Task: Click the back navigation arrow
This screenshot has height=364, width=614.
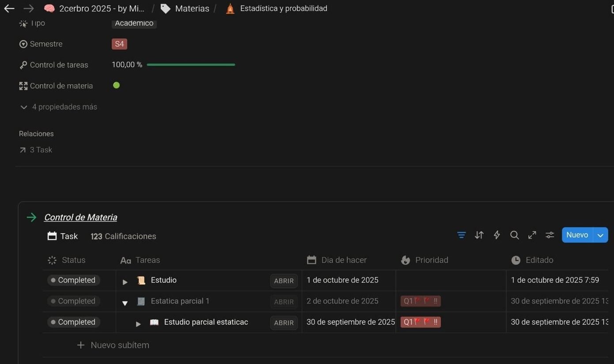Action: coord(9,8)
